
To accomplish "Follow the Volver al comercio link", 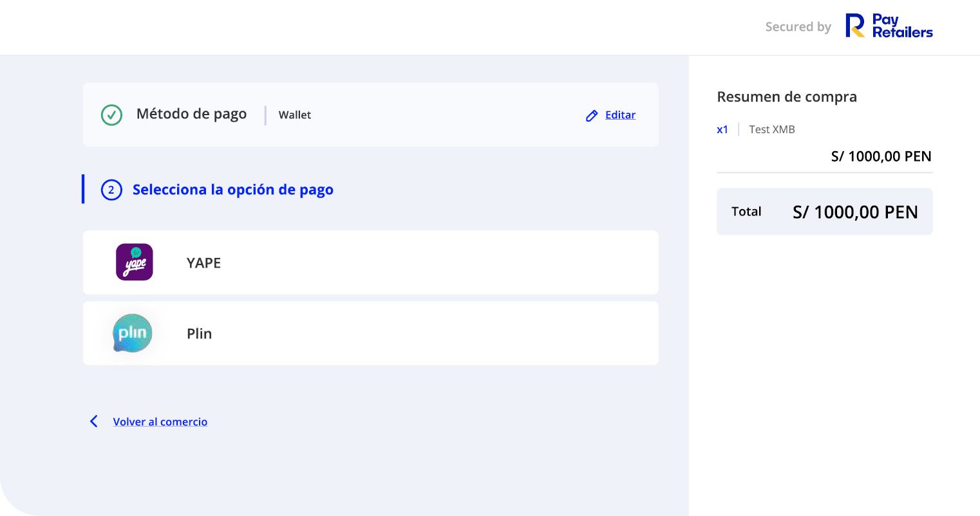I will point(160,422).
